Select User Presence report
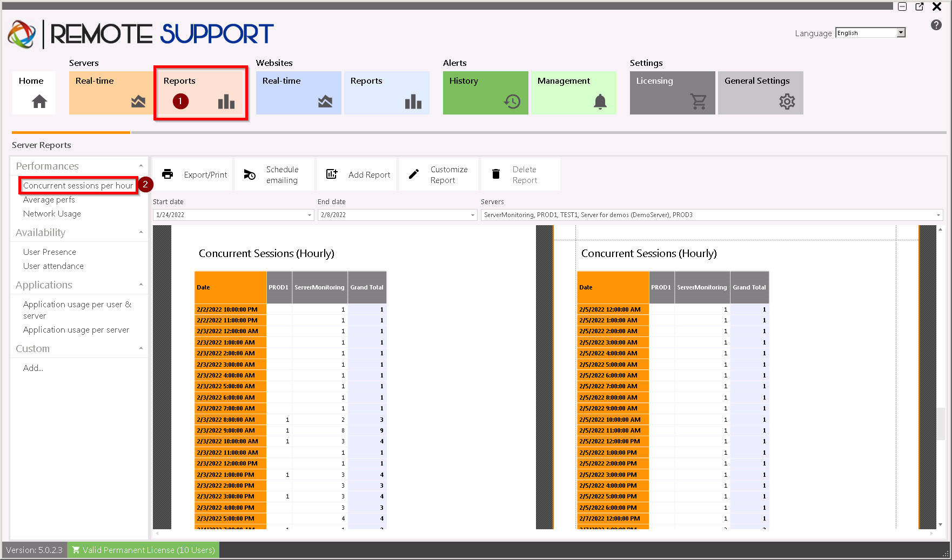Image resolution: width=952 pixels, height=560 pixels. point(50,252)
